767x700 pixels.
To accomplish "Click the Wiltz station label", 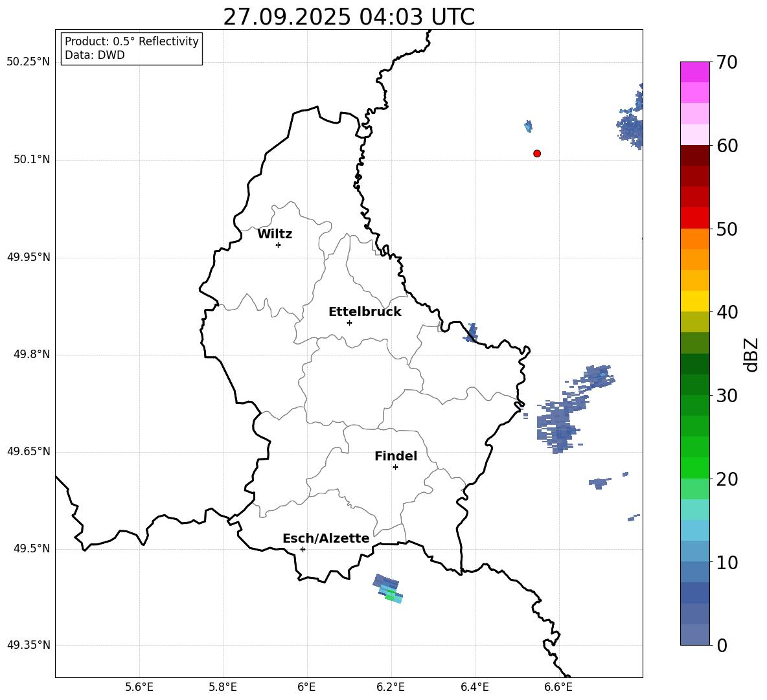I will point(275,234).
